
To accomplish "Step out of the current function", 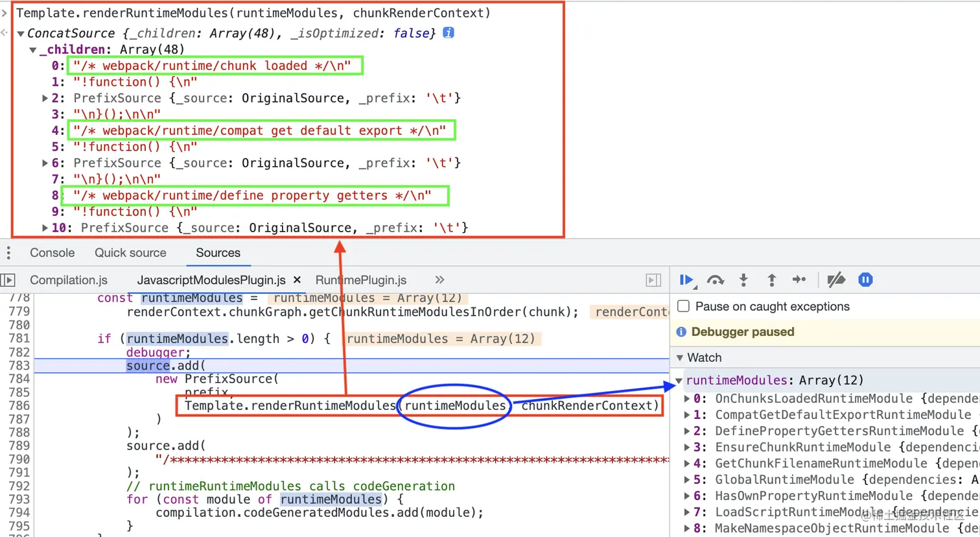I will [771, 280].
